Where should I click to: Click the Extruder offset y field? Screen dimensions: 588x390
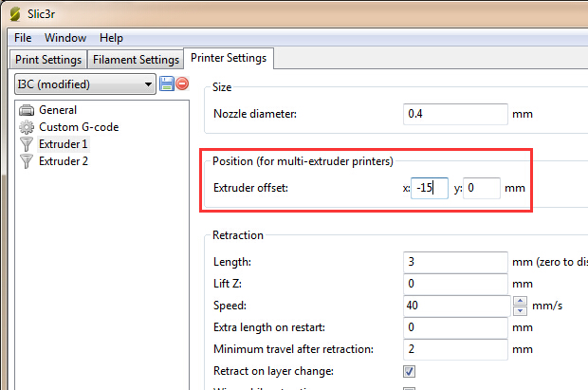pos(482,188)
